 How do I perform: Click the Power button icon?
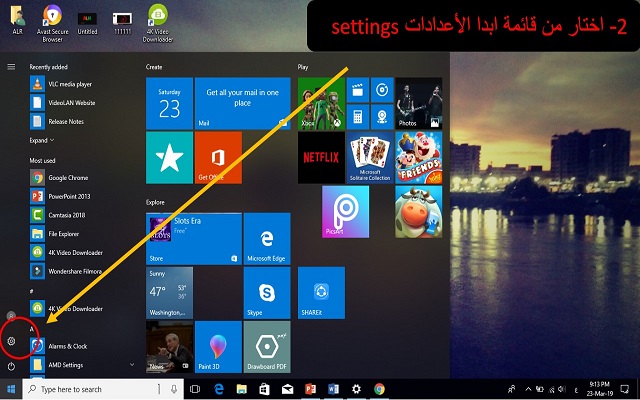[11, 366]
